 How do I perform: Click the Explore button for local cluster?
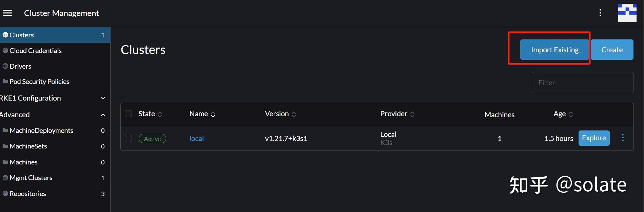[594, 138]
